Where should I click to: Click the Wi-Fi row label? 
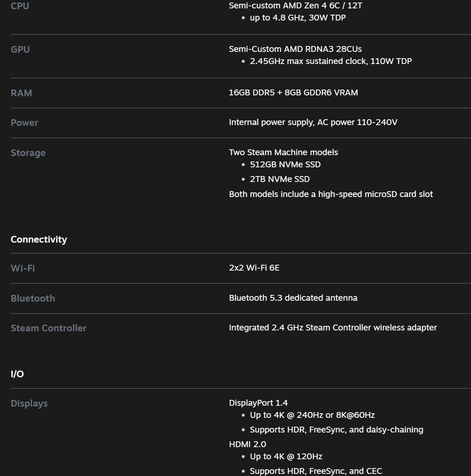coord(23,268)
